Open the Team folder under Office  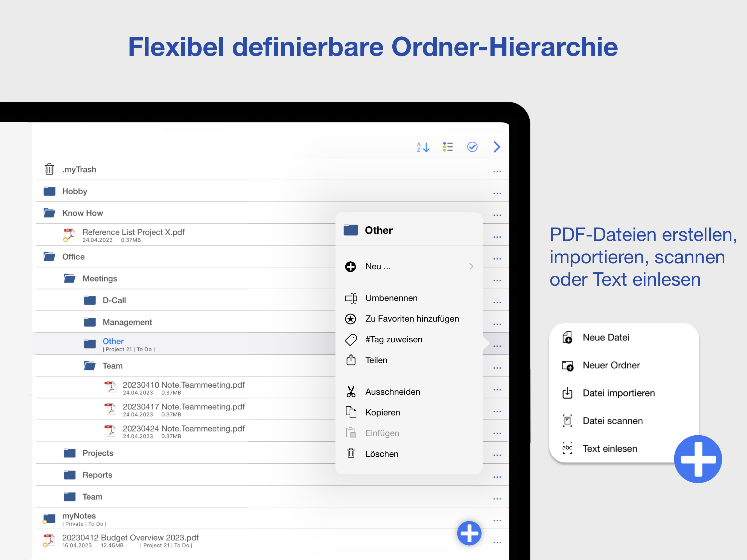[69, 497]
